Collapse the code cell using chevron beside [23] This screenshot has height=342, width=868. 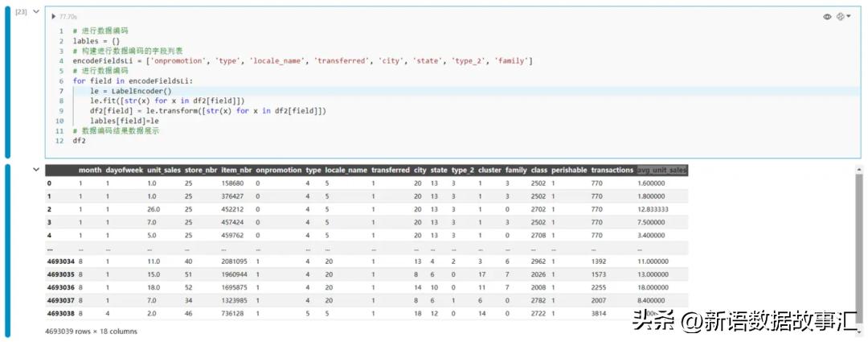click(x=35, y=12)
